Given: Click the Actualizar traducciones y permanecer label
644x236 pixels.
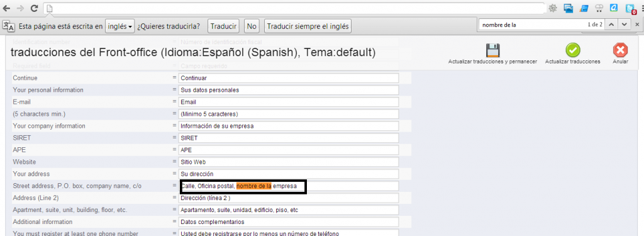Looking at the screenshot, I should 492,62.
